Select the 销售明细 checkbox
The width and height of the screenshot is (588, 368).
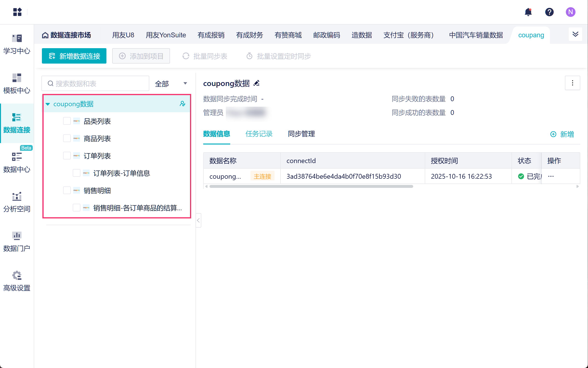pyautogui.click(x=67, y=190)
